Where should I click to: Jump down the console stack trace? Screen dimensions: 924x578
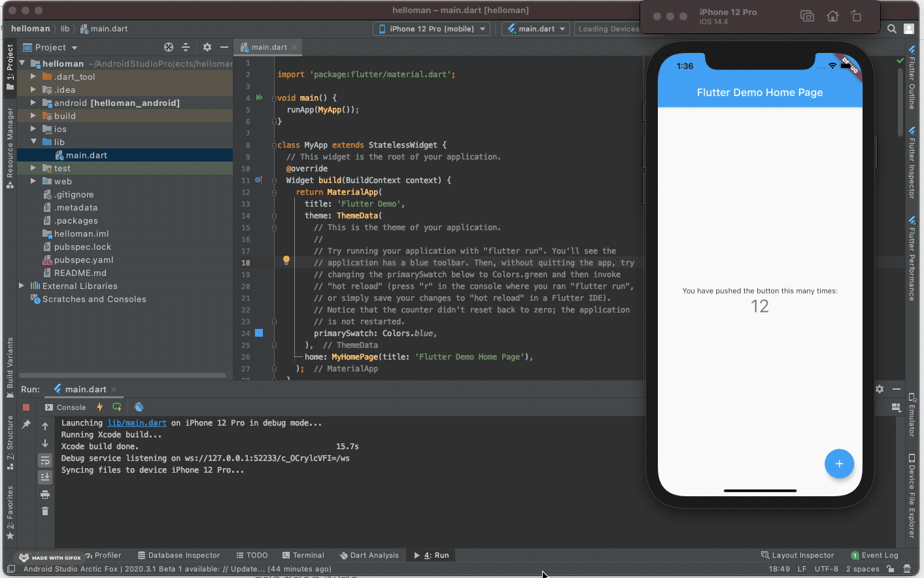click(x=45, y=443)
